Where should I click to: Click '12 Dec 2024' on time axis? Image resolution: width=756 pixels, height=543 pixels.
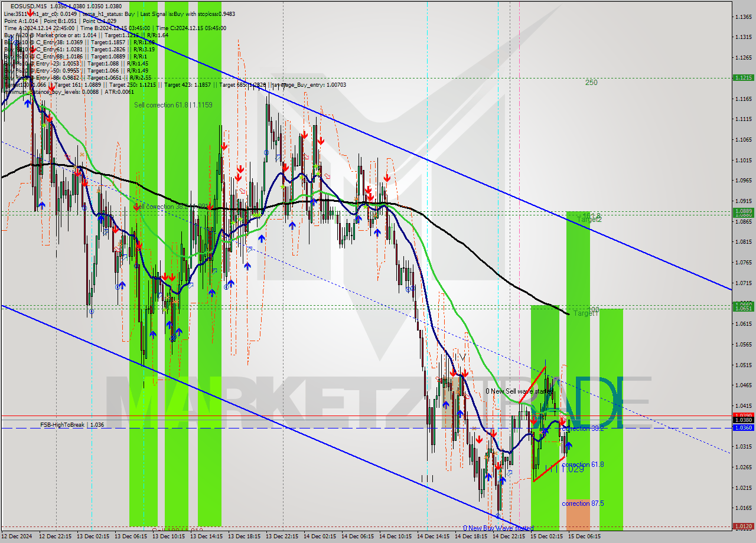point(17,537)
